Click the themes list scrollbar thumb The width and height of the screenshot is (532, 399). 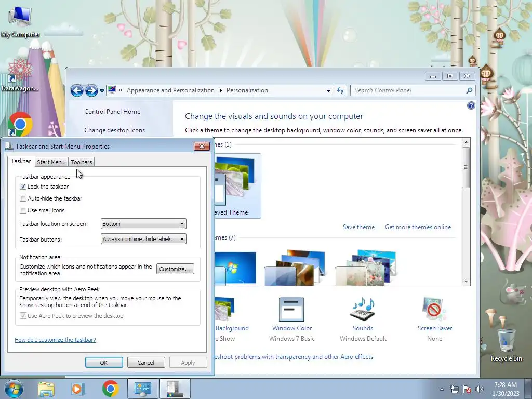pos(466,167)
